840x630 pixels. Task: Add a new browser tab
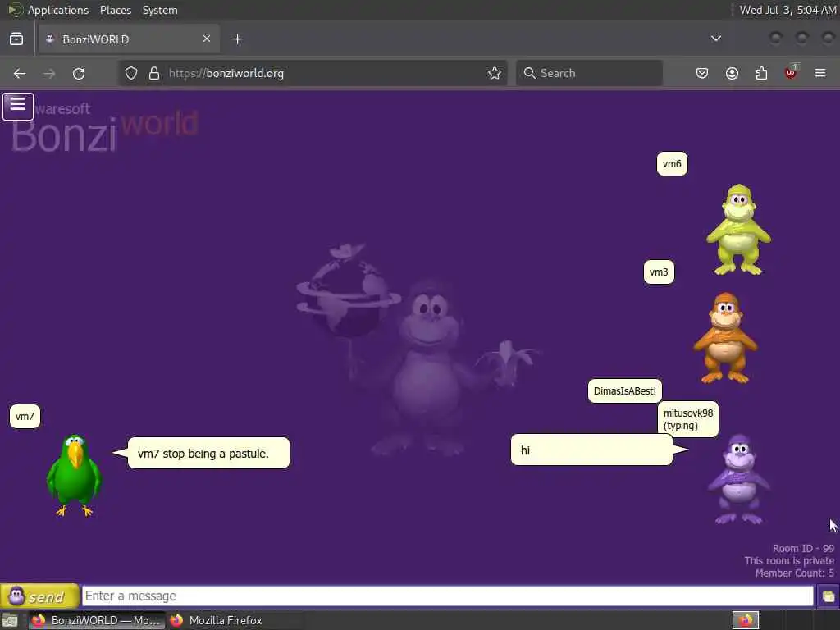click(237, 39)
